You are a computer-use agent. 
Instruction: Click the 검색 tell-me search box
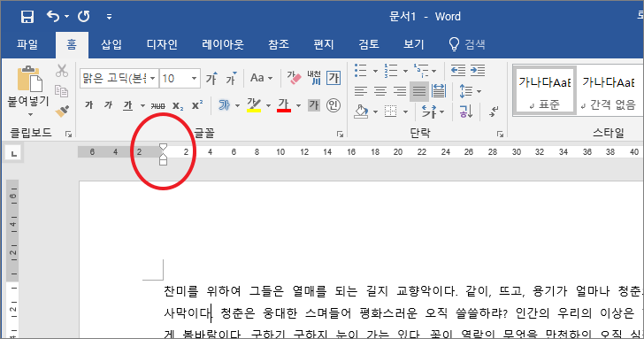tap(467, 44)
